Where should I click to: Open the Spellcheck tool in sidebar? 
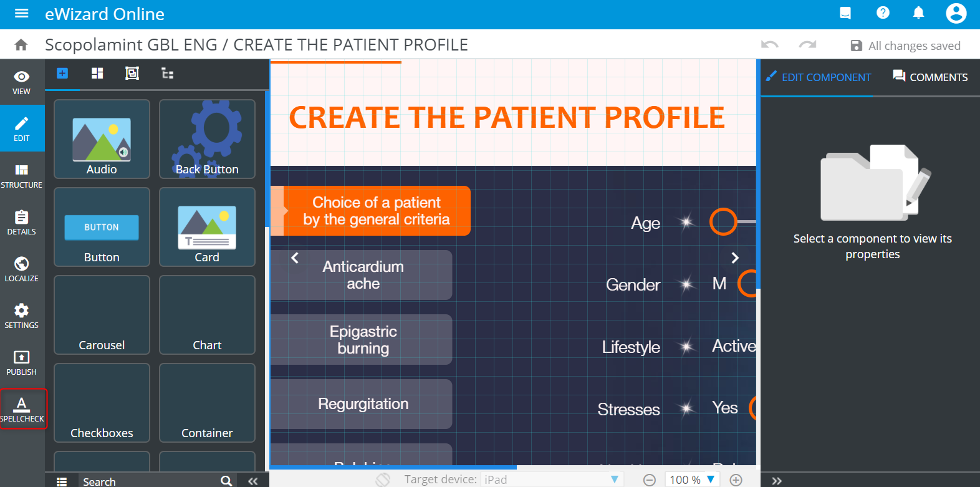click(x=22, y=409)
